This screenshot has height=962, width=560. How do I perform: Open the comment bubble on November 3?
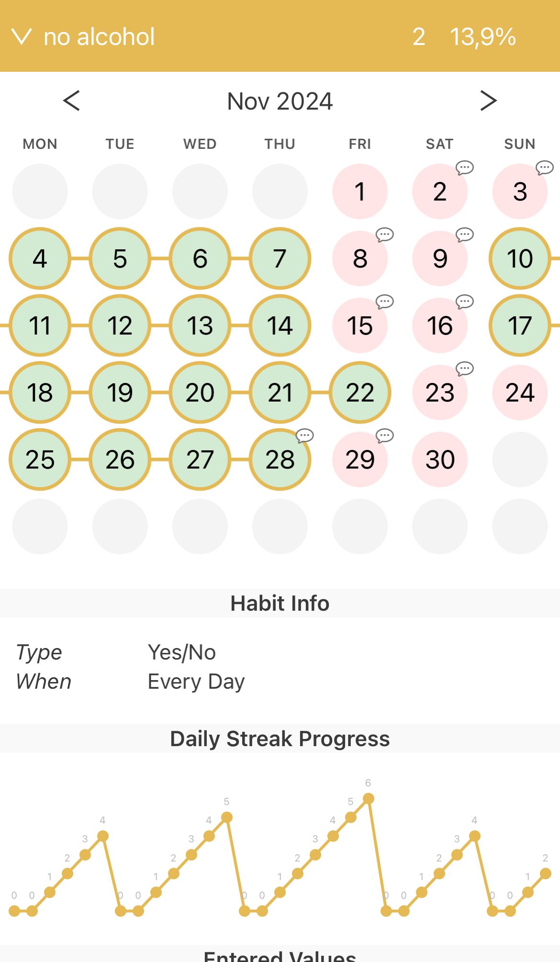pos(544,168)
